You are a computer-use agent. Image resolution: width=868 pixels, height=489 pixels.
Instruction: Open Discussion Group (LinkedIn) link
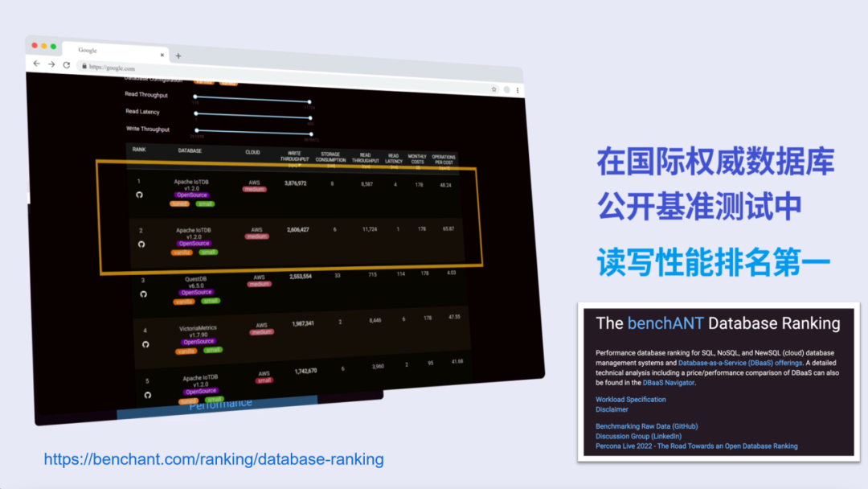pos(638,437)
